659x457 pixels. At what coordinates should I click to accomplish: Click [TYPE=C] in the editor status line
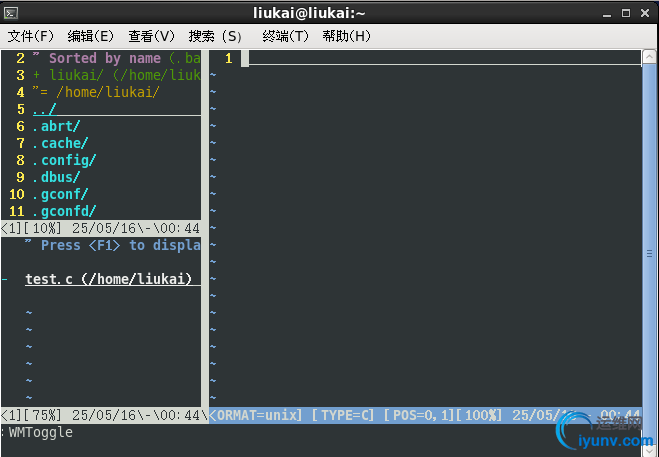343,415
